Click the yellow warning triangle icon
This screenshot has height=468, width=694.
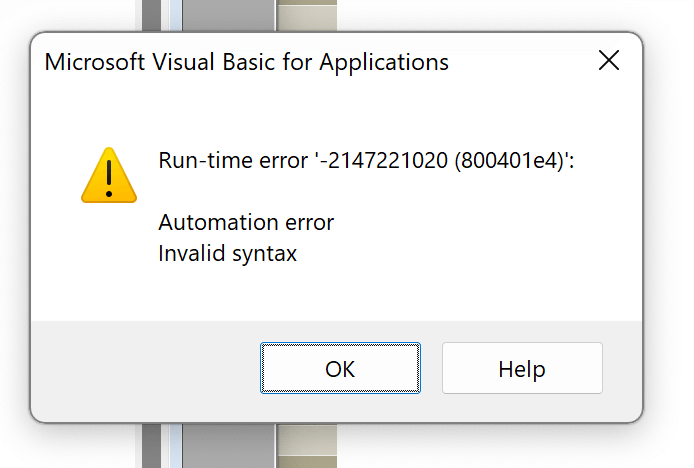click(x=109, y=175)
